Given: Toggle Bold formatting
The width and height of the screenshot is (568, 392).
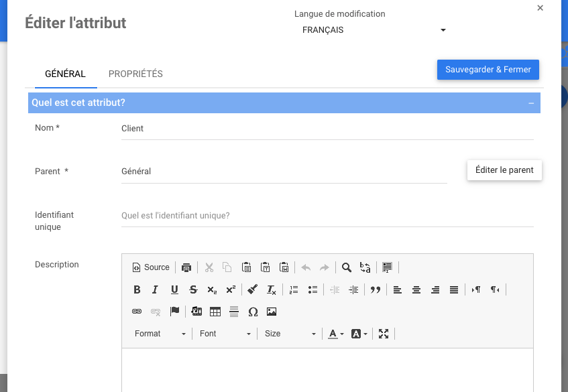Looking at the screenshot, I should pyautogui.click(x=137, y=289).
